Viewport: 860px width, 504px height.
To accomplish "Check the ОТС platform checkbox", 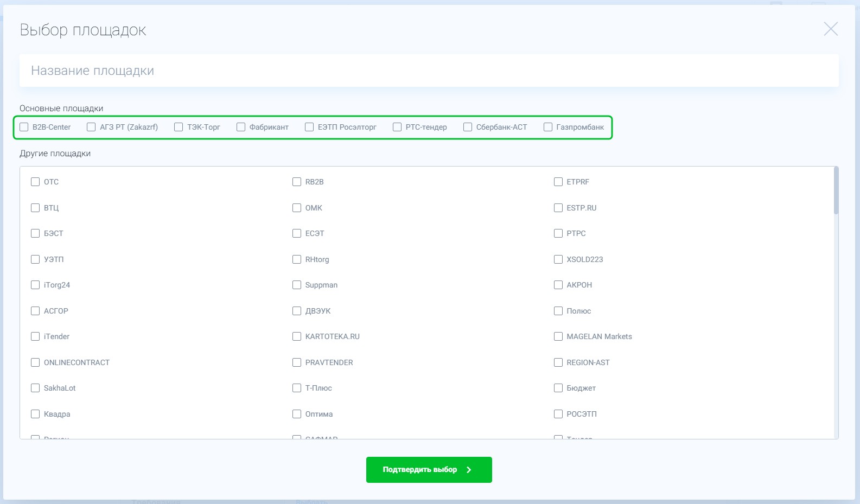I will tap(35, 182).
